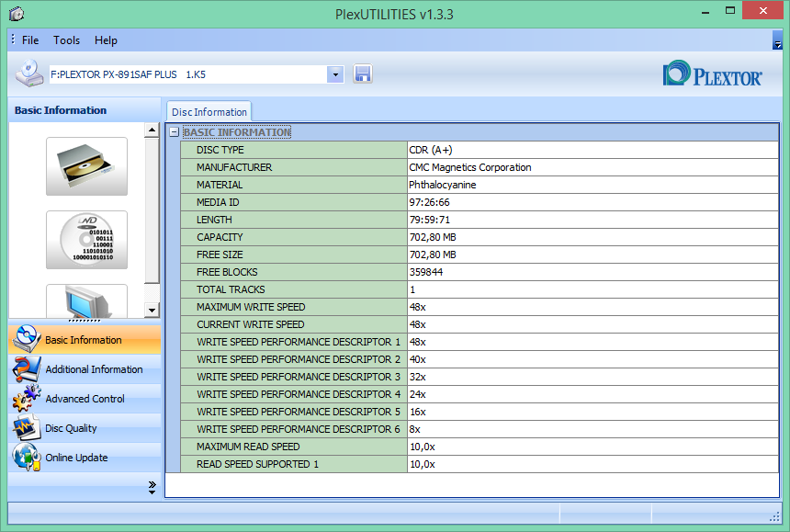Viewport: 790px width, 532px height.
Task: Maximize the PlexUTILITIES window
Action: tap(729, 11)
